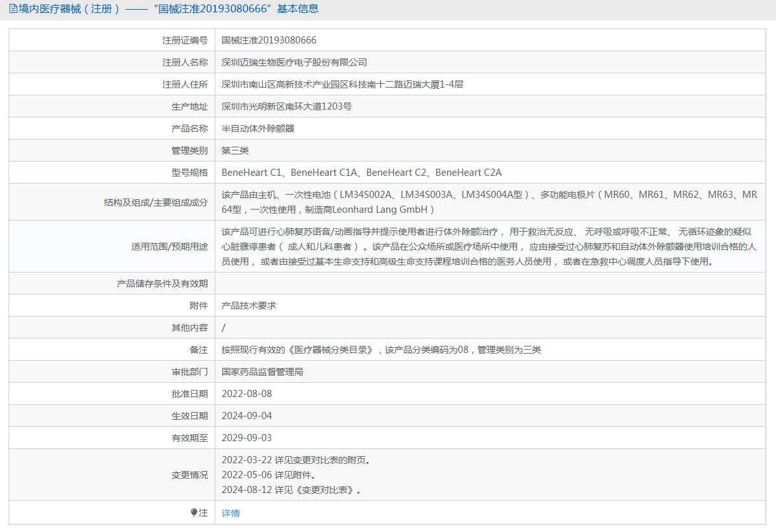
Task: Open the 详情 link
Action: coord(230,513)
